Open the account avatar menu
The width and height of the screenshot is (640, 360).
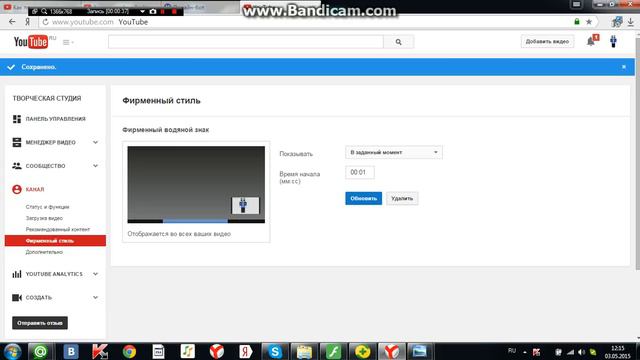[x=613, y=41]
